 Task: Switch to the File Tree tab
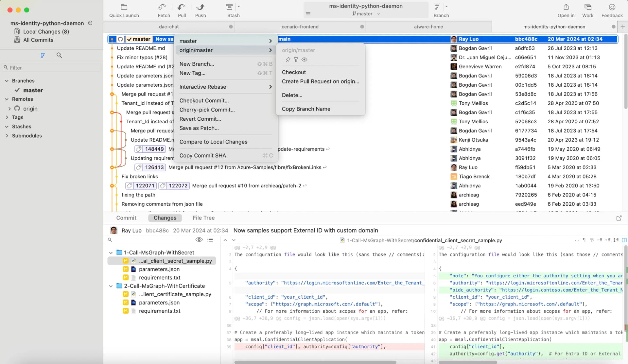click(203, 218)
